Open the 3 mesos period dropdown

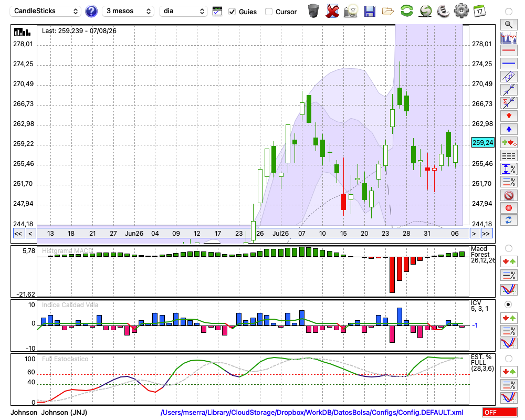pos(128,11)
